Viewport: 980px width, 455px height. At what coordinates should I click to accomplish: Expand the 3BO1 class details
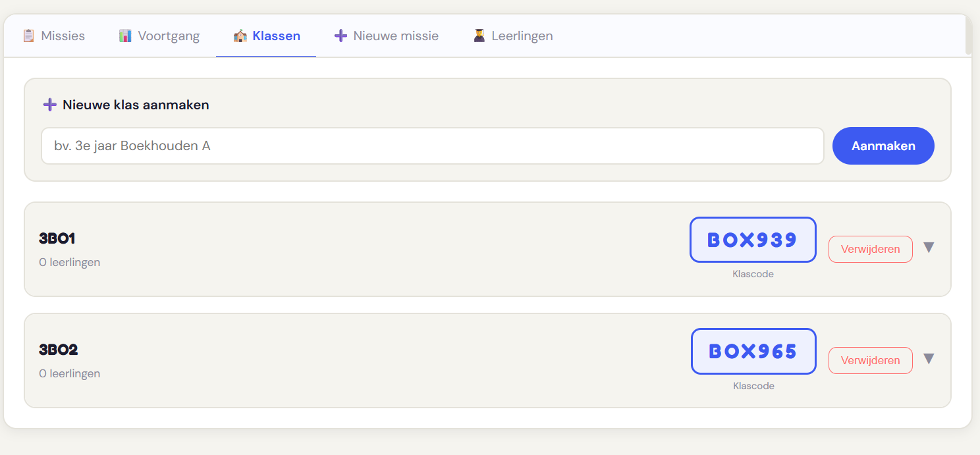(929, 248)
